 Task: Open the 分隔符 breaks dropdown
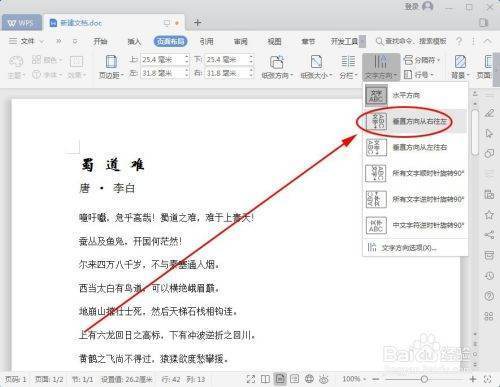pyautogui.click(x=422, y=60)
